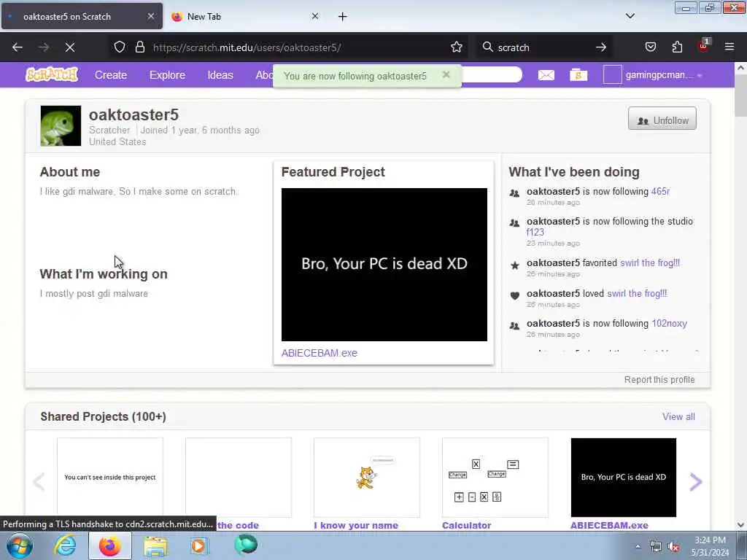
Task: Open loved swirl the frog!!! link
Action: 637,293
